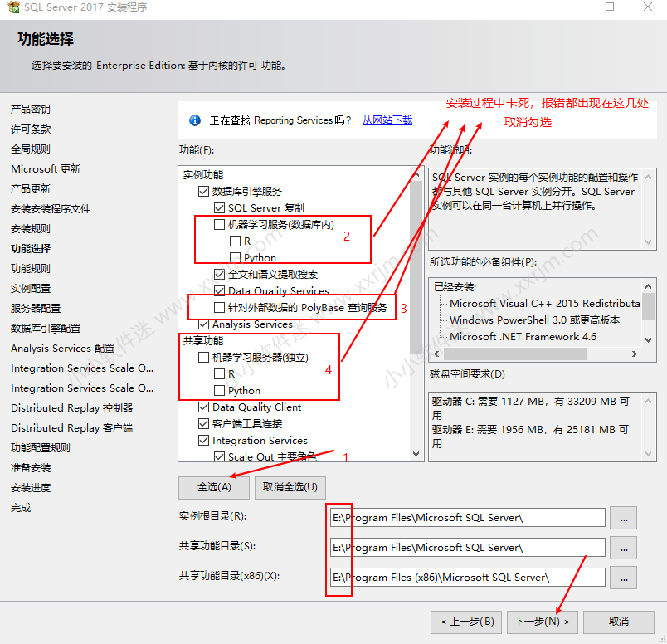Select Microsoft Visual C++ 2015 Redistributable prerequisite
Image resolution: width=667 pixels, height=644 pixels.
545,304
